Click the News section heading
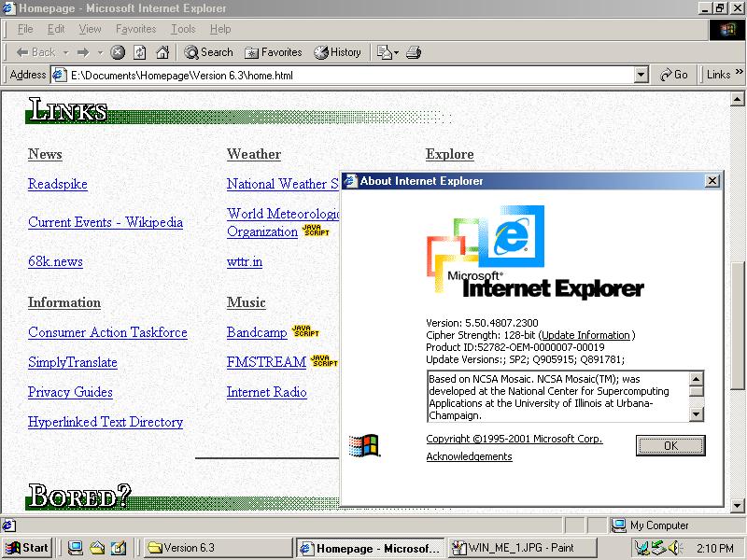 pos(45,154)
